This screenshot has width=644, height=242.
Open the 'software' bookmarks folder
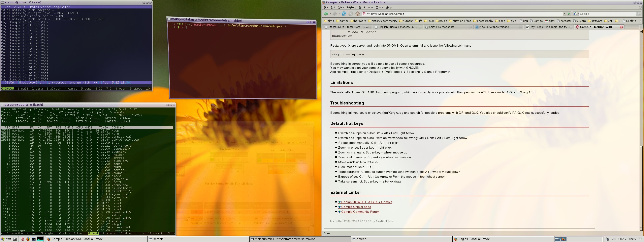[595, 21]
